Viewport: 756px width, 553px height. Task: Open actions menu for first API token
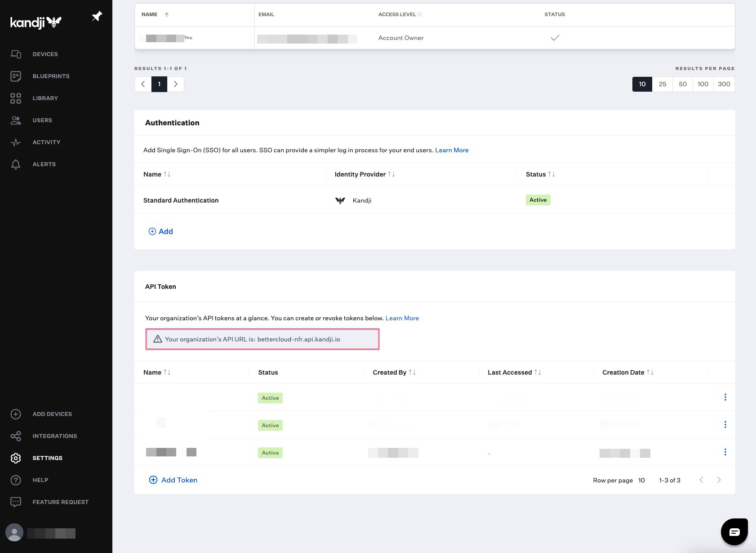(x=725, y=397)
